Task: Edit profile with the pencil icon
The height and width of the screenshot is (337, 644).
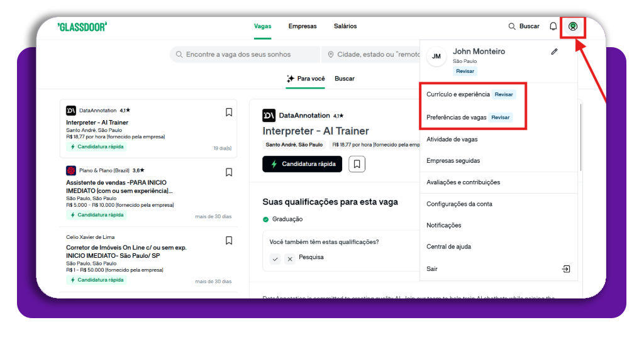Action: click(x=555, y=52)
